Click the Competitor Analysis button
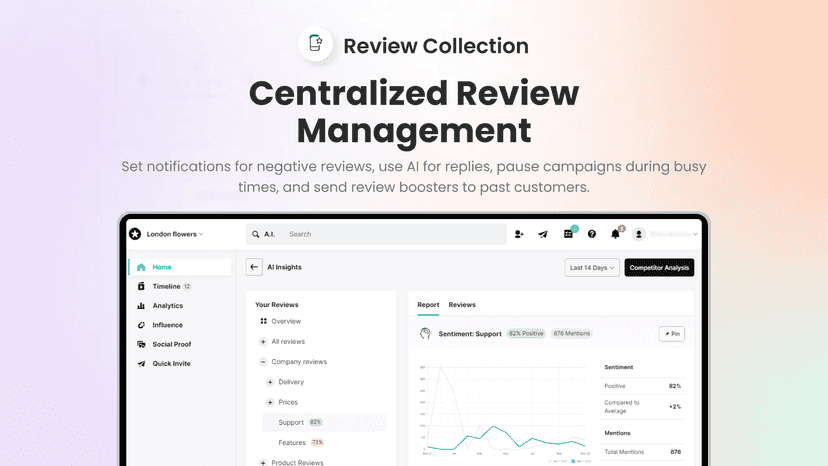Image resolution: width=828 pixels, height=466 pixels. point(659,267)
